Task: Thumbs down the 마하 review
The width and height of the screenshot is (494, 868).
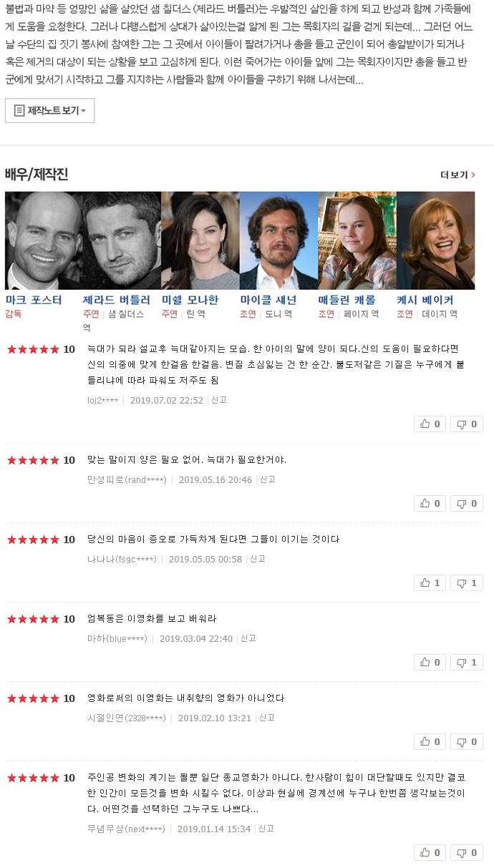Action: point(465,663)
